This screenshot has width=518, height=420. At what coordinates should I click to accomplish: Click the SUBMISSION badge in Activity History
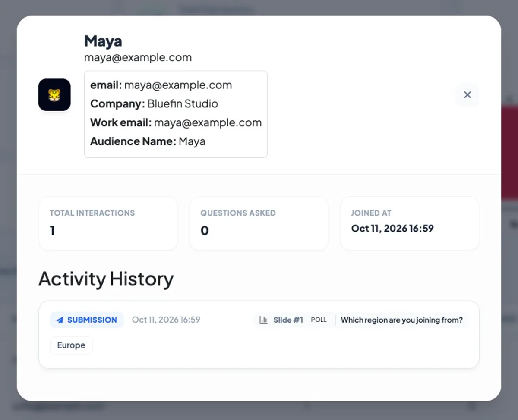coord(87,320)
